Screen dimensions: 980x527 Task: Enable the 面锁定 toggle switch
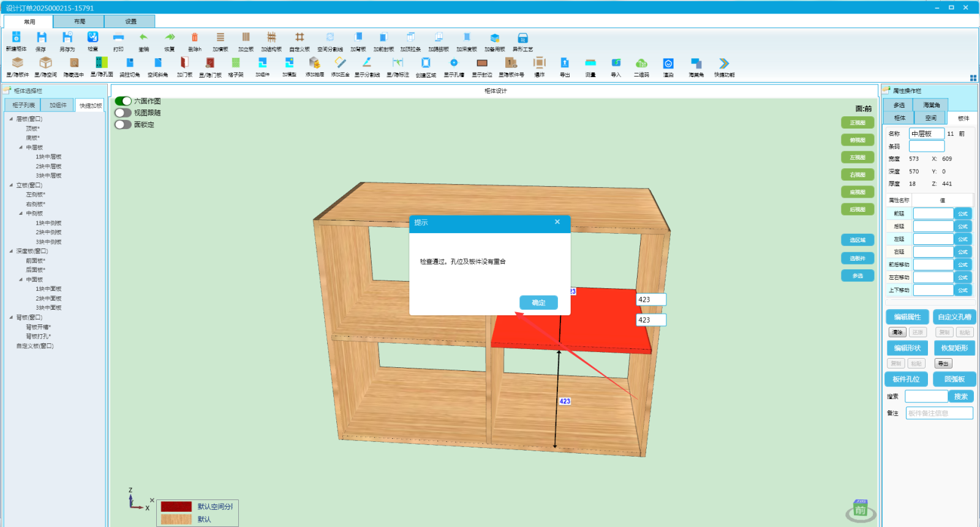[123, 124]
